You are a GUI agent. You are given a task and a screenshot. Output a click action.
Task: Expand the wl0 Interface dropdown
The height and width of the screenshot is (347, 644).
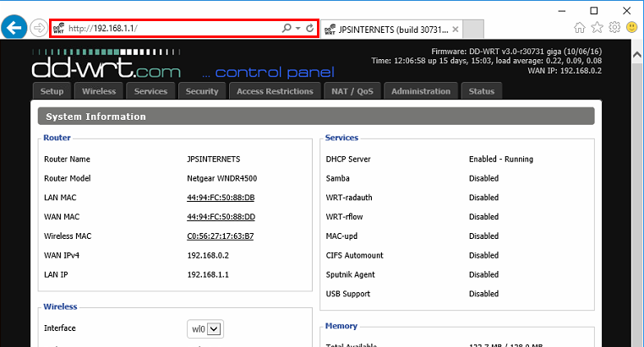pyautogui.click(x=205, y=329)
